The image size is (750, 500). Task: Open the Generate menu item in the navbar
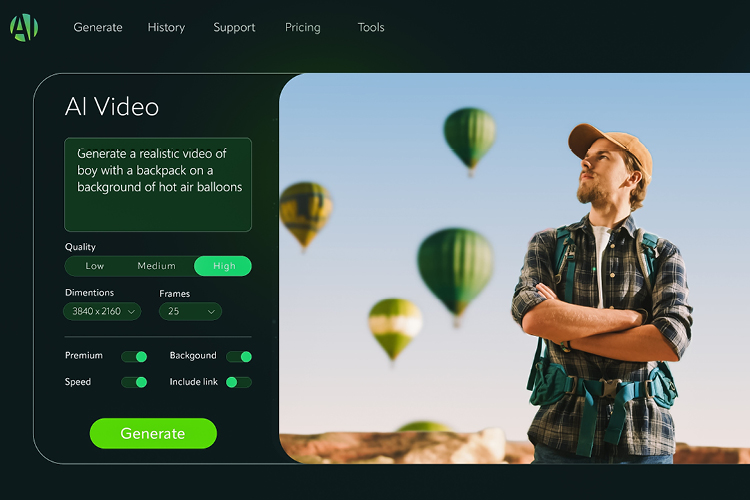click(x=98, y=28)
